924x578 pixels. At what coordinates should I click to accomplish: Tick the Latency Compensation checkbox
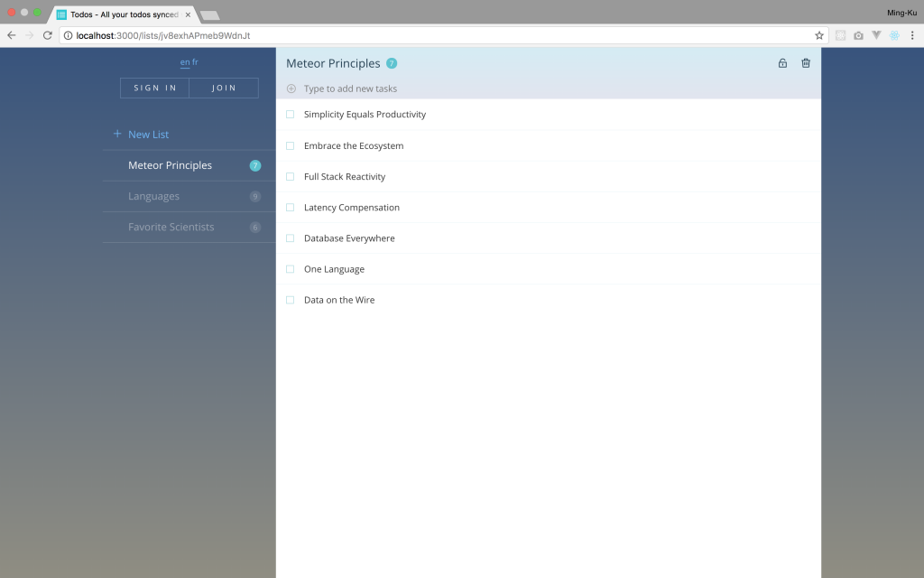pos(290,207)
